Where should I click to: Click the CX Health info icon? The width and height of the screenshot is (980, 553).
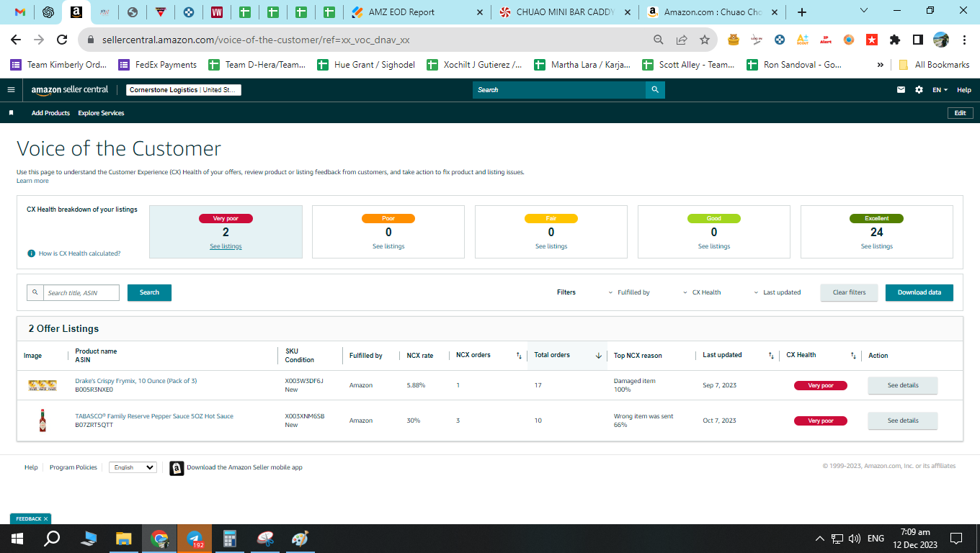pos(31,253)
